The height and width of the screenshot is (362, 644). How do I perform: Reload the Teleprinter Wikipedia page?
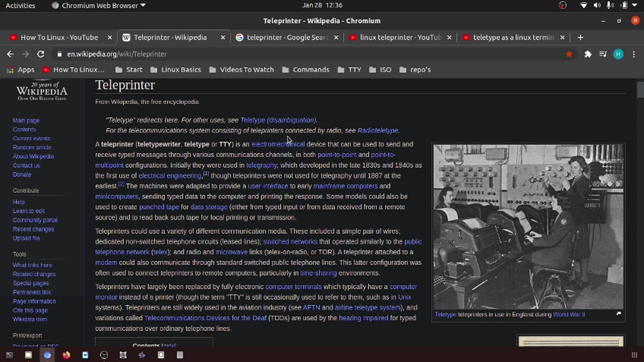(41, 54)
